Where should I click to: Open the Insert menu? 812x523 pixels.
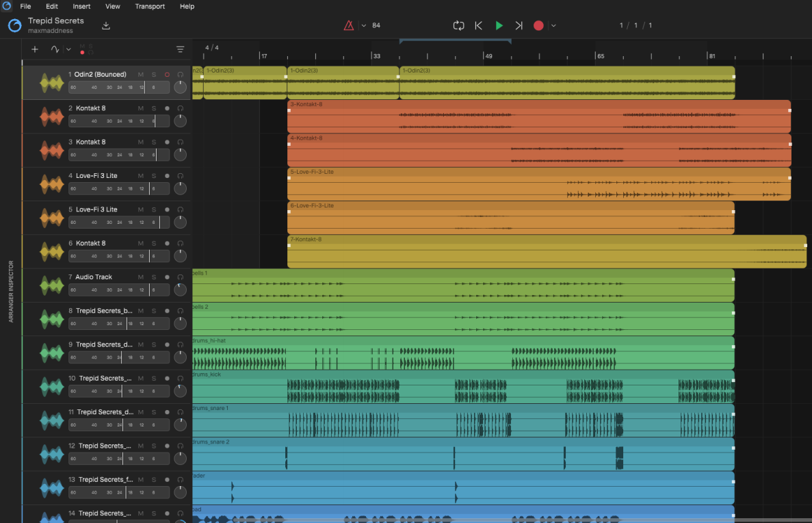[x=81, y=6]
